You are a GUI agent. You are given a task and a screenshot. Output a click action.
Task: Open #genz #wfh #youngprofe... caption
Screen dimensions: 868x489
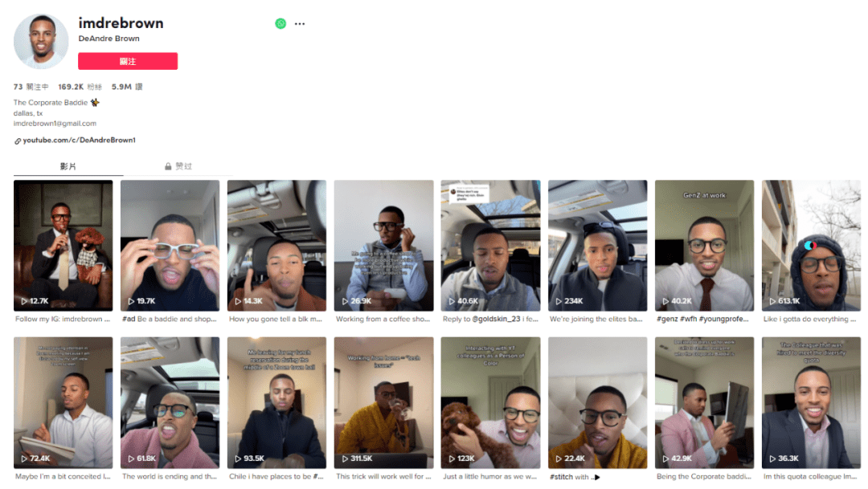point(702,320)
